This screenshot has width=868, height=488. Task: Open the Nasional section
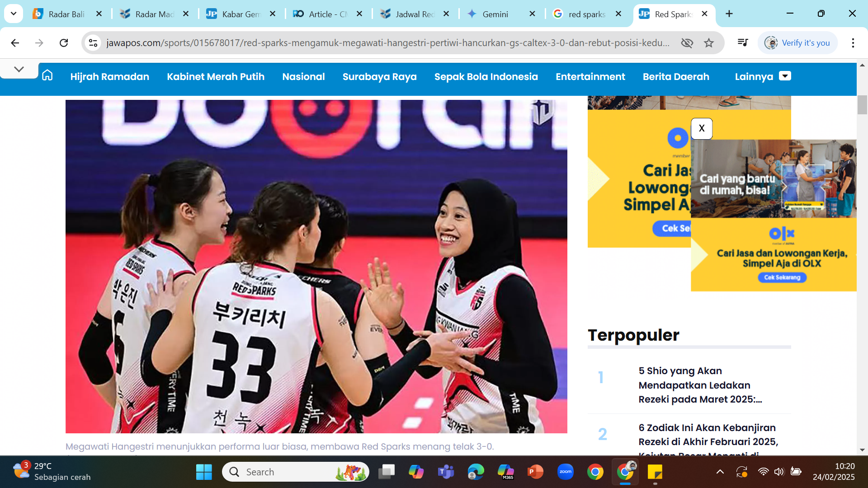point(303,77)
